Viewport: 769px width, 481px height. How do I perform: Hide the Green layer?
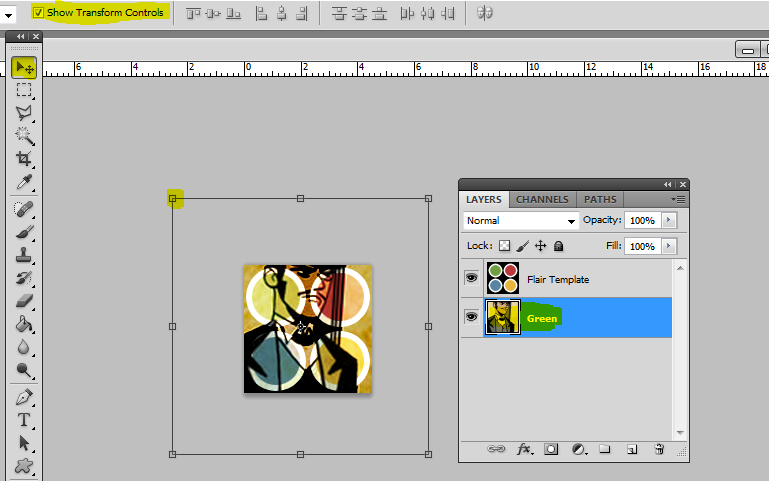[x=471, y=317]
